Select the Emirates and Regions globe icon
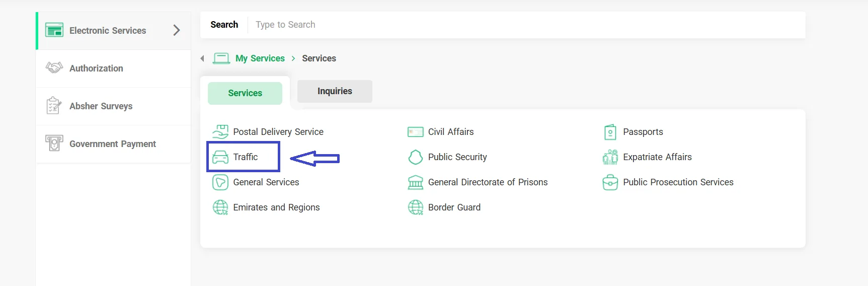 tap(220, 207)
